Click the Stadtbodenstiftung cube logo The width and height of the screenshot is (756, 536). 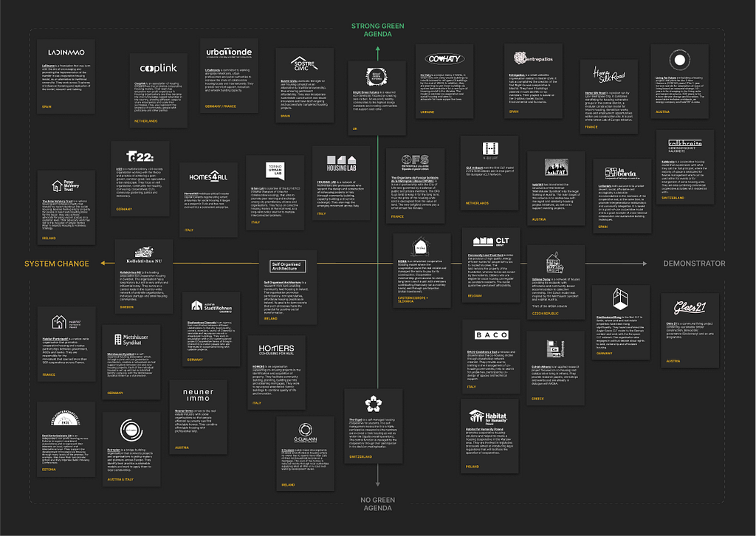(x=620, y=299)
